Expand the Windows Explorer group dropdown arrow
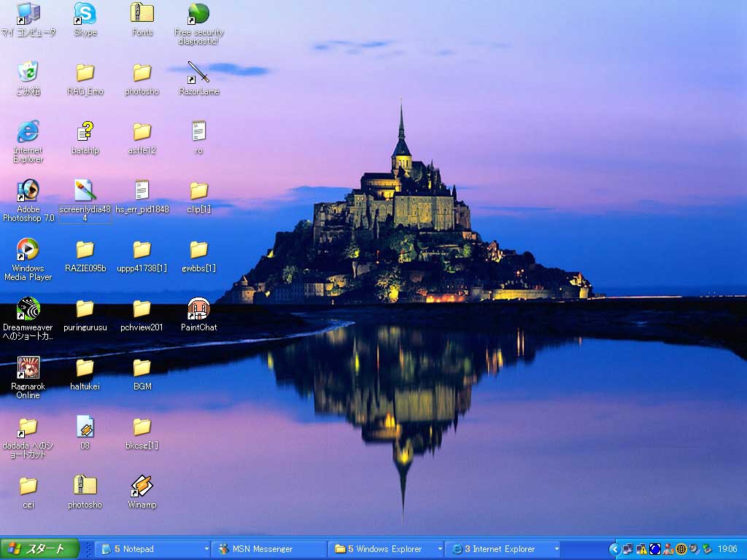 [x=439, y=549]
